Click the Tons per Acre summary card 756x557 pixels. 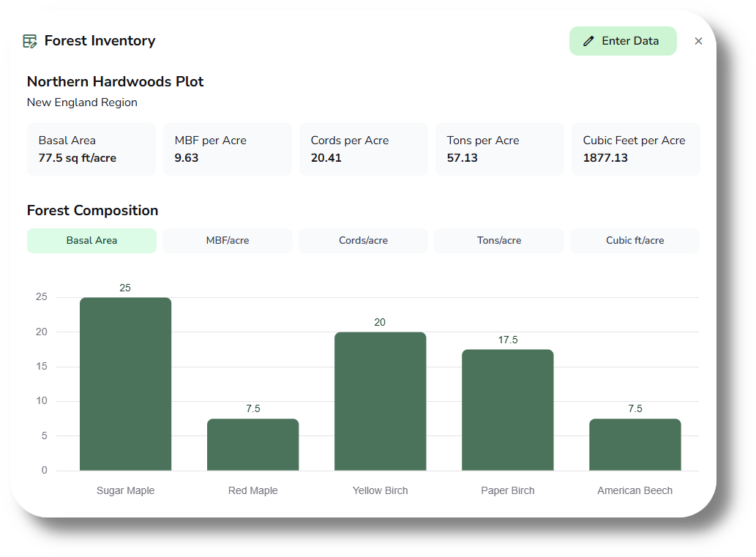[x=499, y=149]
